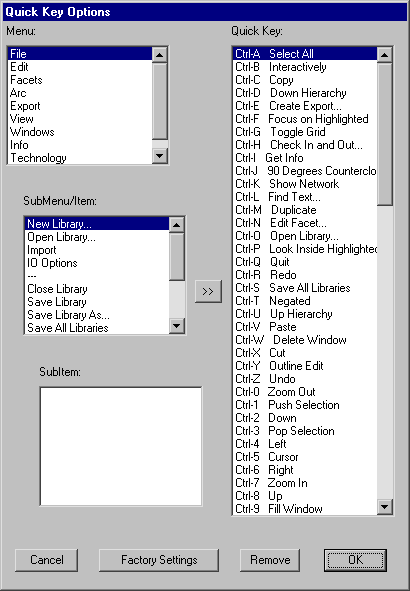
Task: Select Facets in the Menu list
Action: pyautogui.click(x=80, y=80)
